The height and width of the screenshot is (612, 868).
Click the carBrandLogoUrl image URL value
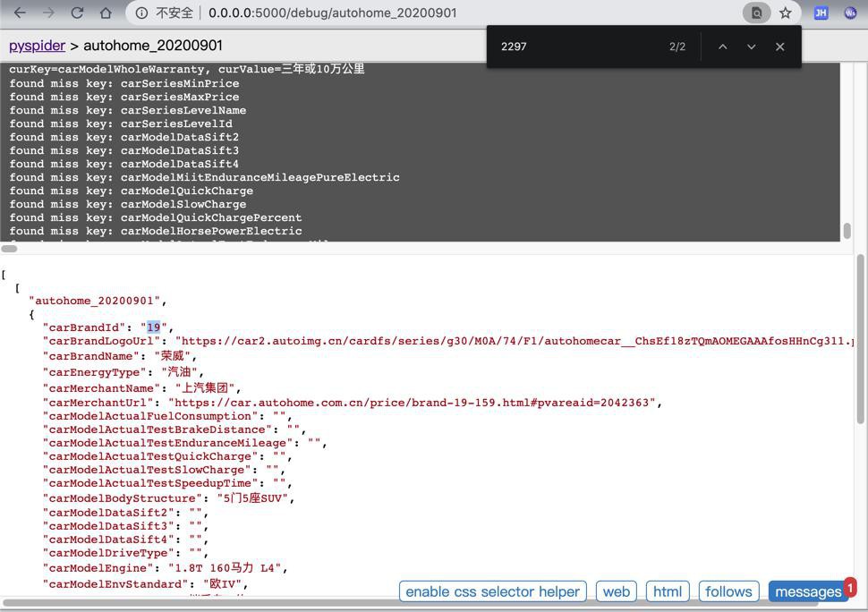click(x=515, y=342)
